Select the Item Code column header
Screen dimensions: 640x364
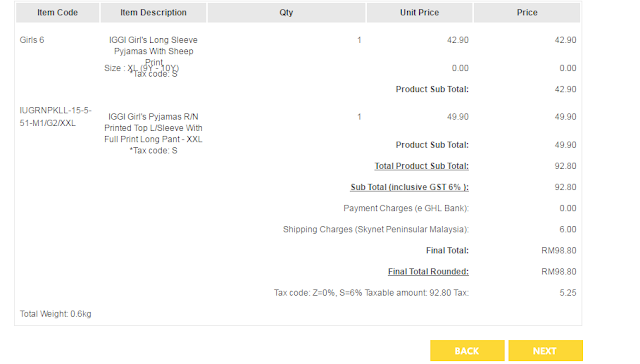pyautogui.click(x=58, y=13)
